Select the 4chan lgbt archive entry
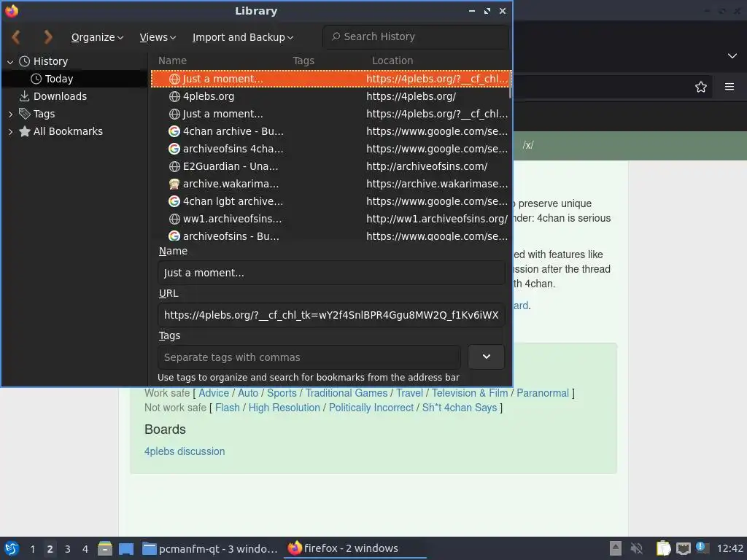The height and width of the screenshot is (560, 747). (x=330, y=201)
